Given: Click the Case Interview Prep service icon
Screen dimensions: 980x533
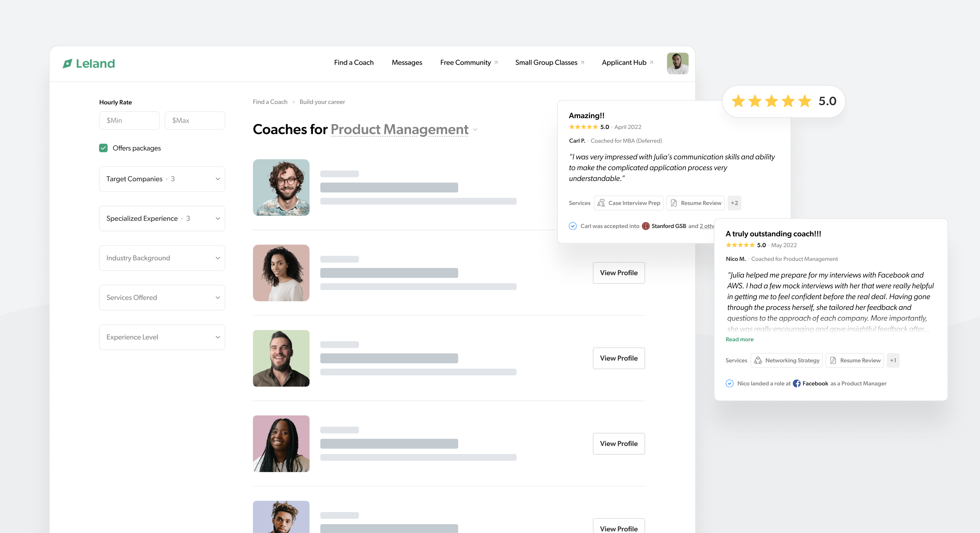Looking at the screenshot, I should coord(601,203).
